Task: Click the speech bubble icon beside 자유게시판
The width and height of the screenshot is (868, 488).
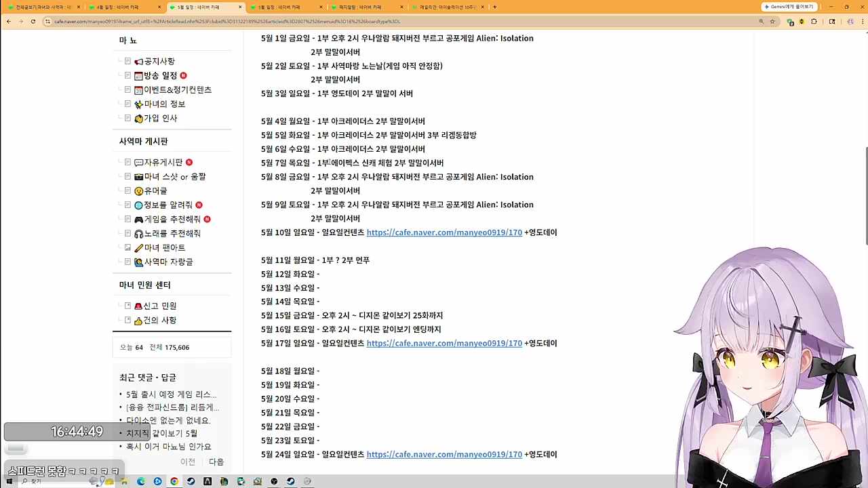Action: coord(138,163)
